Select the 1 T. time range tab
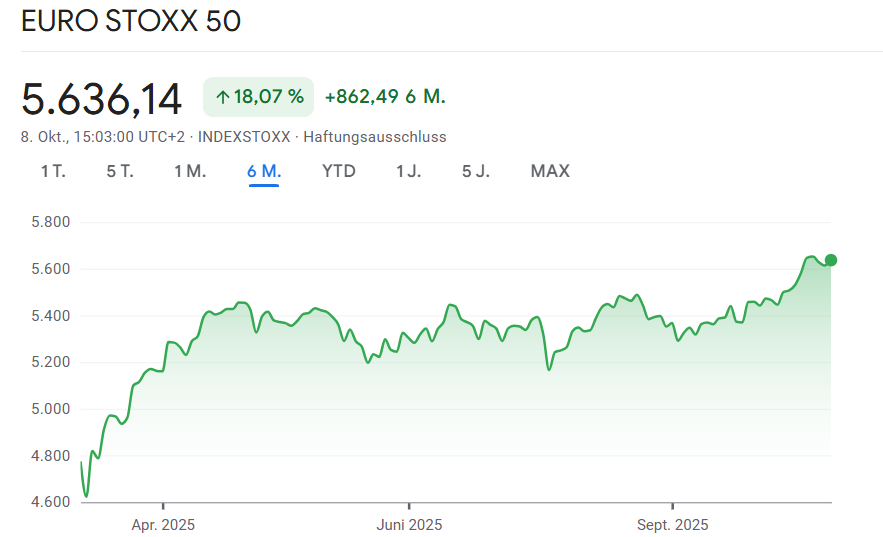 (x=53, y=171)
